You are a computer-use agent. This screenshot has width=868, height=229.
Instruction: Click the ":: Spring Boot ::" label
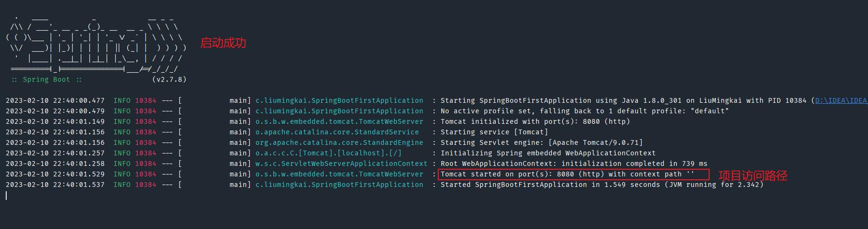click(x=46, y=79)
